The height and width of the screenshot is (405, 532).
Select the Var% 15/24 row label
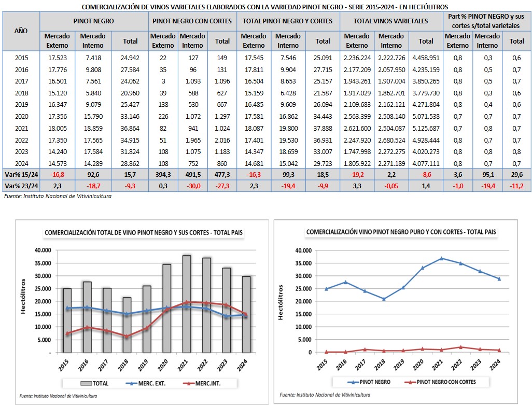tap(20, 174)
